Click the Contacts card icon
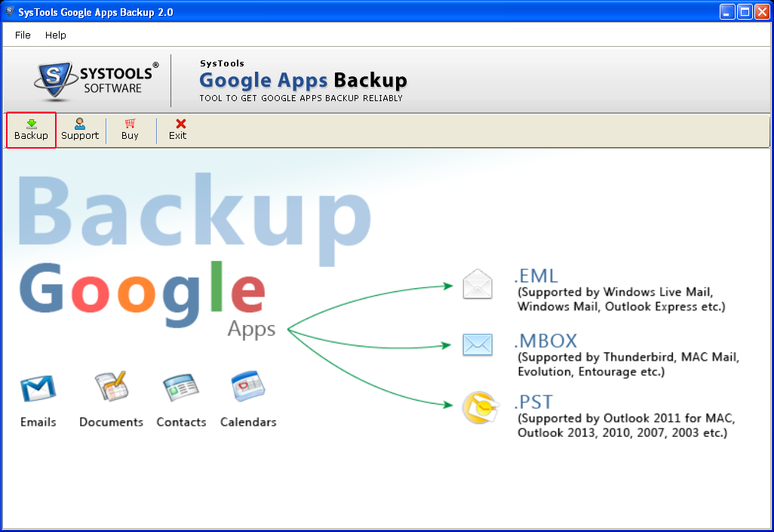The height and width of the screenshot is (532, 774). (180, 388)
